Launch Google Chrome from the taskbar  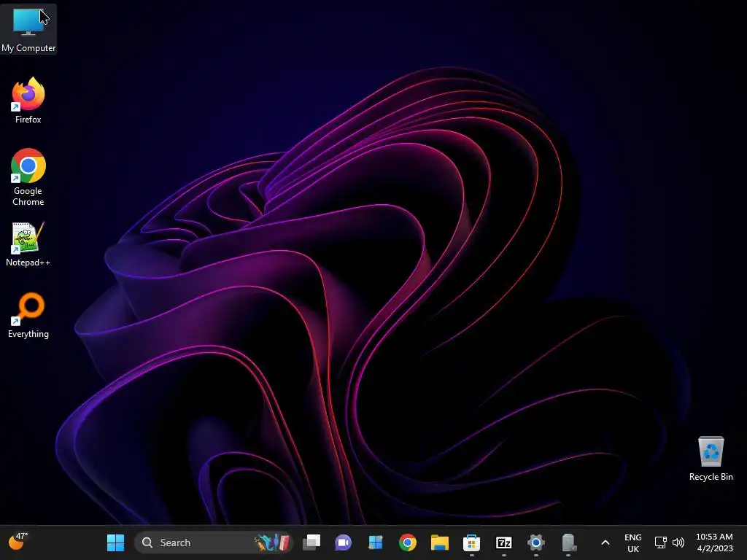click(x=408, y=542)
